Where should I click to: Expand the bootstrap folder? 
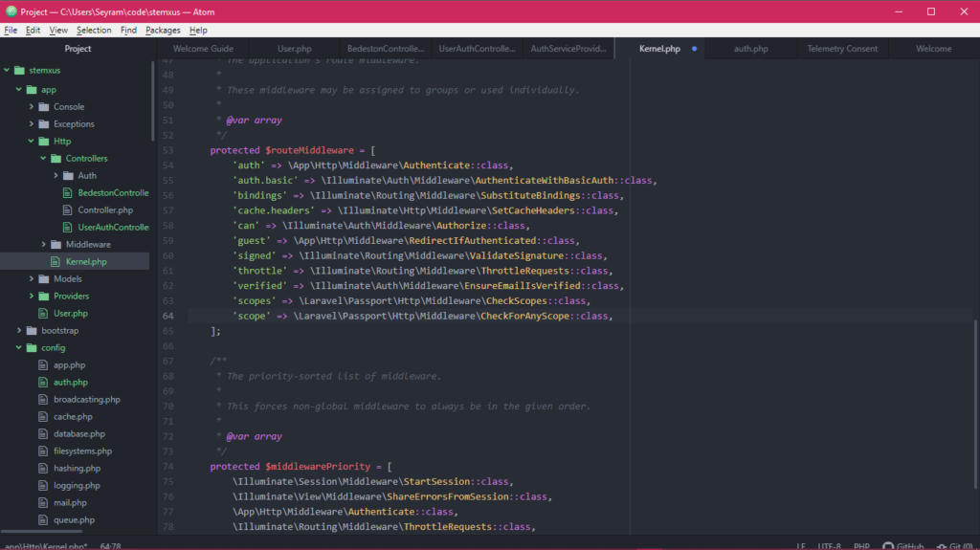19,330
